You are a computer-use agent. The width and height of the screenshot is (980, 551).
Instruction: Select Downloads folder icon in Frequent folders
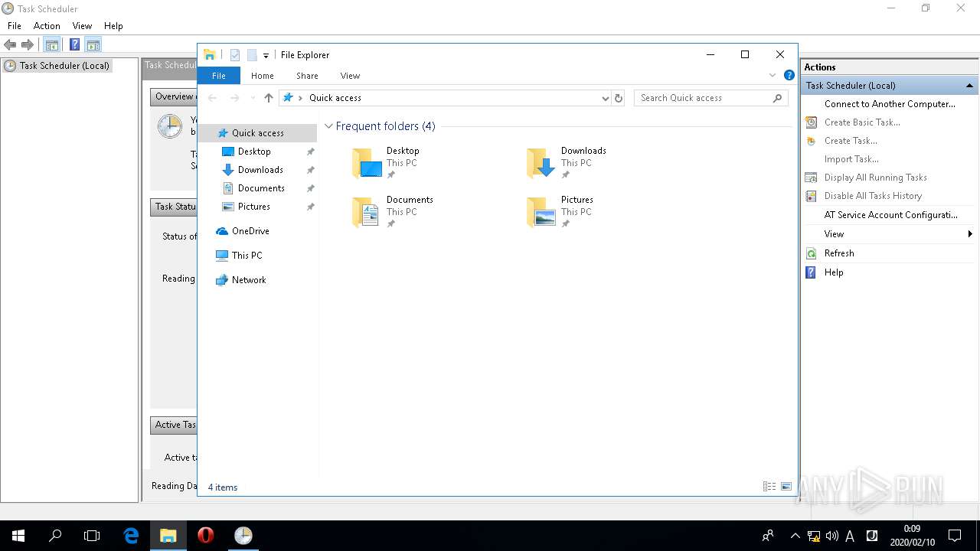[x=541, y=163]
